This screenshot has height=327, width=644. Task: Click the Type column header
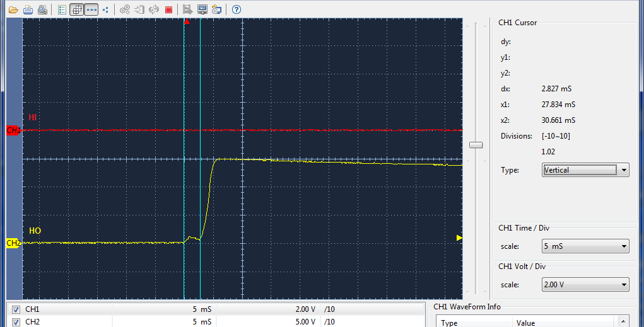tap(474, 322)
